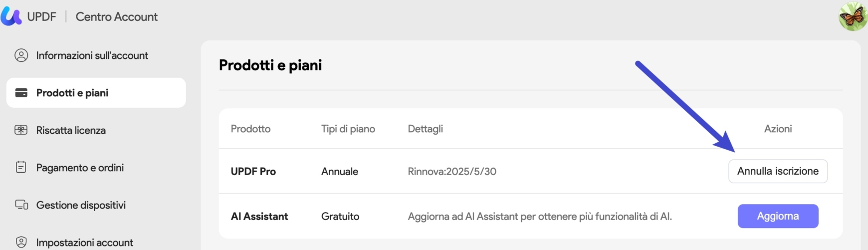Cancel subscription with Annulla iscrizione button
Screen dimensions: 868x250
(778, 171)
